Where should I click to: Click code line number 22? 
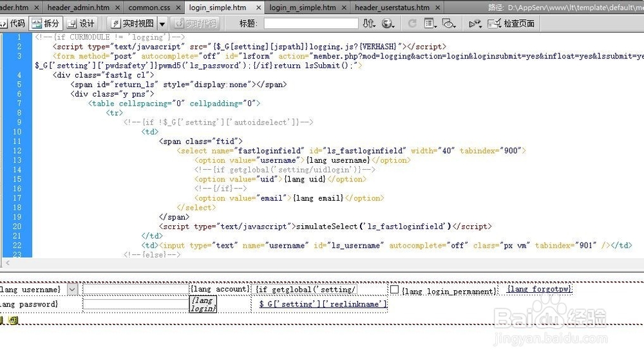click(17, 245)
